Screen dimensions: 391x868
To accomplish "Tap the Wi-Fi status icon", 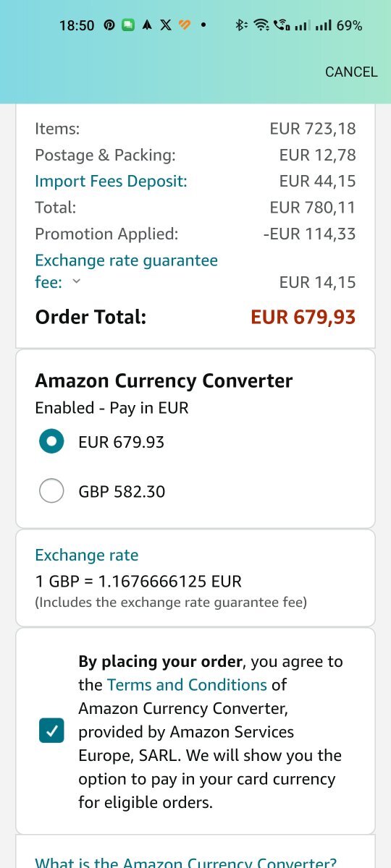I will [x=261, y=25].
